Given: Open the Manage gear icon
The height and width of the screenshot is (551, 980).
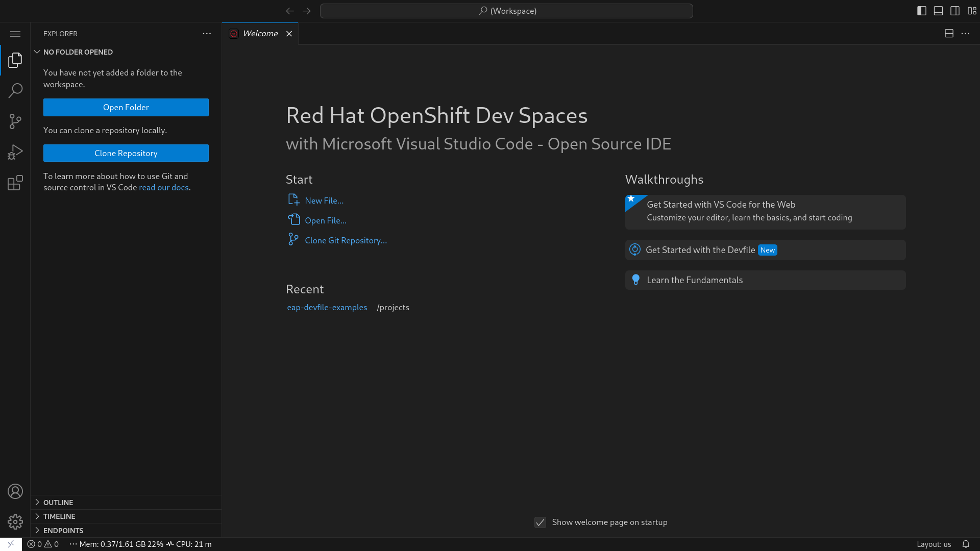Looking at the screenshot, I should point(15,521).
